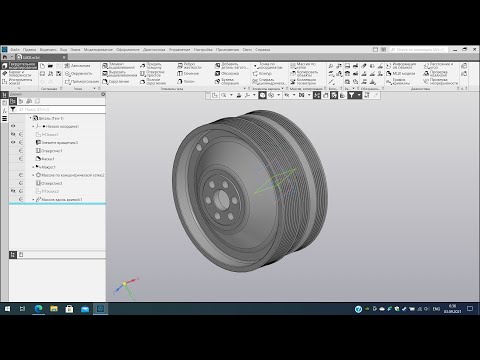Viewport: 480px width, 360px height.
Task: Click the Расстояние и угол measure tool
Action: click(x=438, y=66)
